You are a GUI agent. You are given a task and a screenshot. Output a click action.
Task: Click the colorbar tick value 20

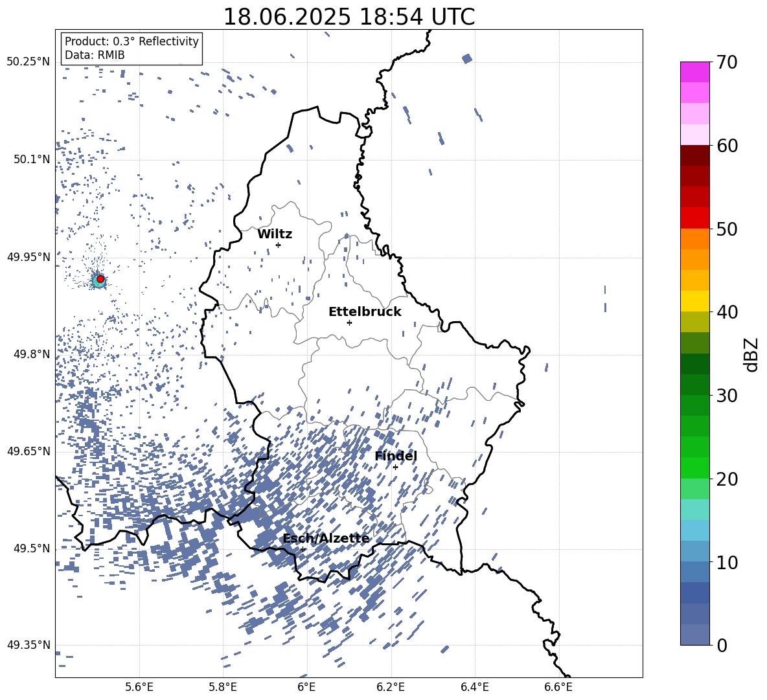(x=727, y=479)
